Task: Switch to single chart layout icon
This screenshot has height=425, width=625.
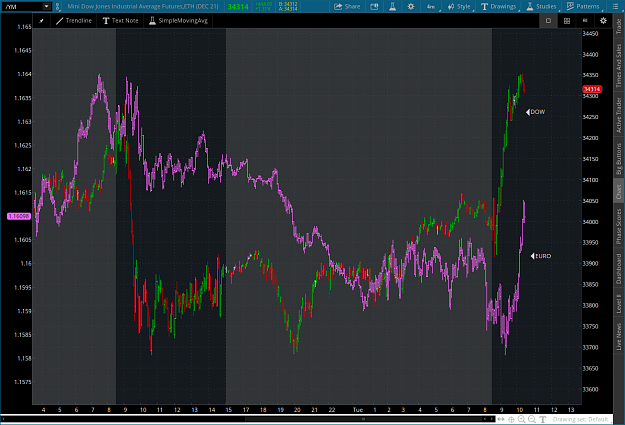Action: pos(548,21)
